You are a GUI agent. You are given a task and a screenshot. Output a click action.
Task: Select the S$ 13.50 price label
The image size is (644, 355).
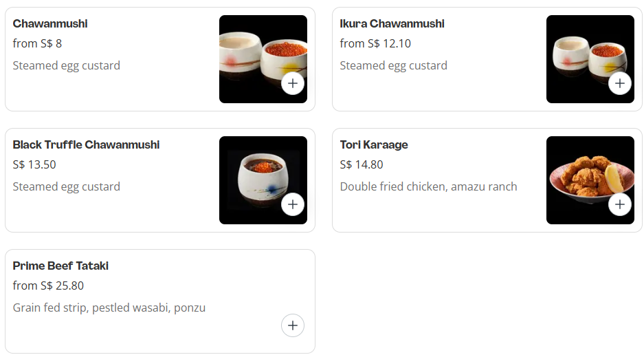(x=34, y=164)
